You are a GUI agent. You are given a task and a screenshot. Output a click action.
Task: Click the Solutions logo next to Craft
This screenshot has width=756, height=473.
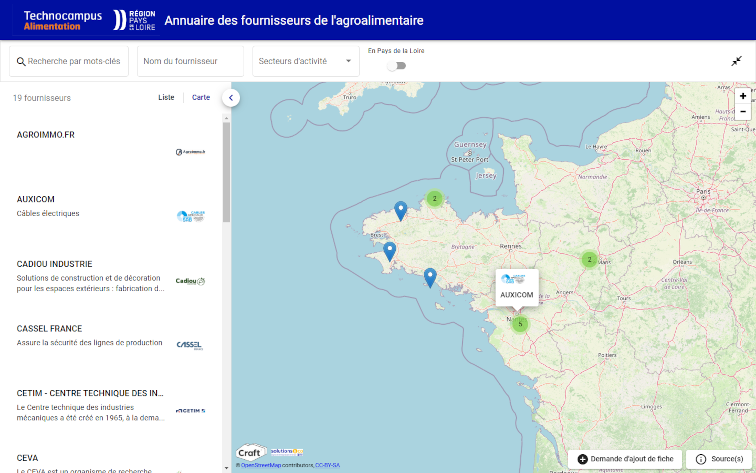click(x=287, y=452)
